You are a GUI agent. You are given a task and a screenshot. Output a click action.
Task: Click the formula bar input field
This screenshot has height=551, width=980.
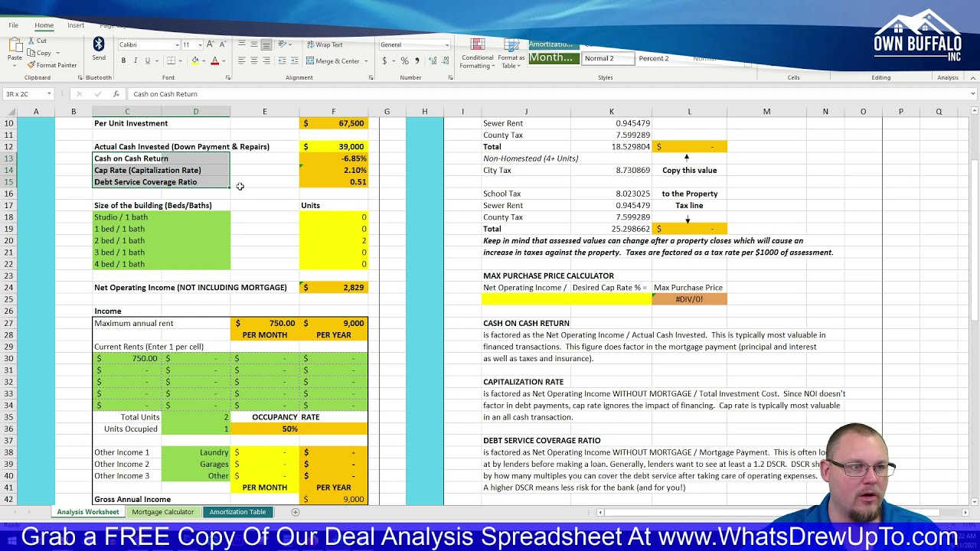coord(547,94)
